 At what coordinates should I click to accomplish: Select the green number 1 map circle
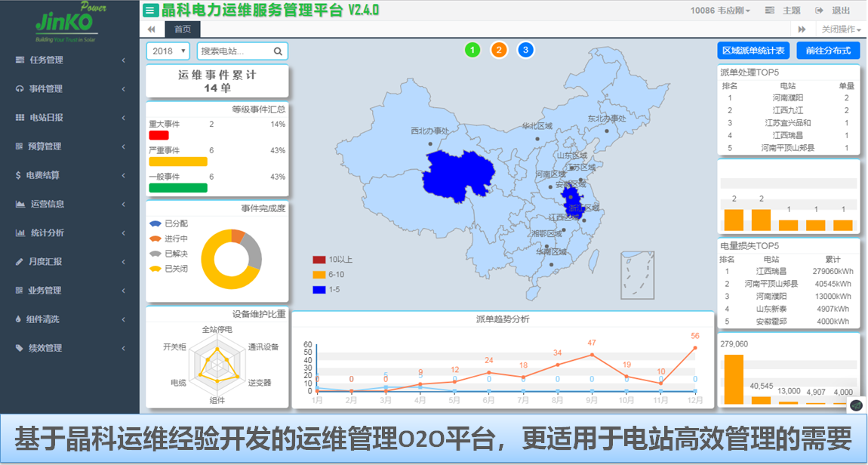(x=472, y=51)
